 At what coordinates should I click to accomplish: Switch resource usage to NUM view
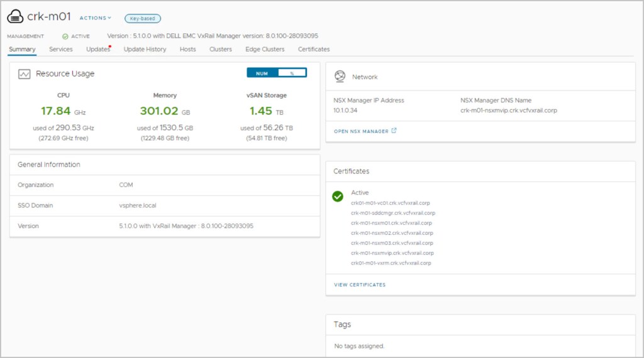[x=262, y=73]
